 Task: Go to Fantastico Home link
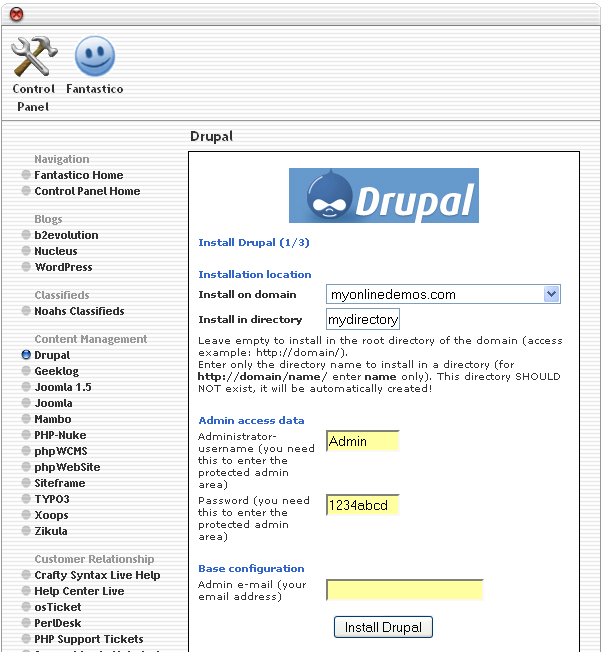[79, 175]
